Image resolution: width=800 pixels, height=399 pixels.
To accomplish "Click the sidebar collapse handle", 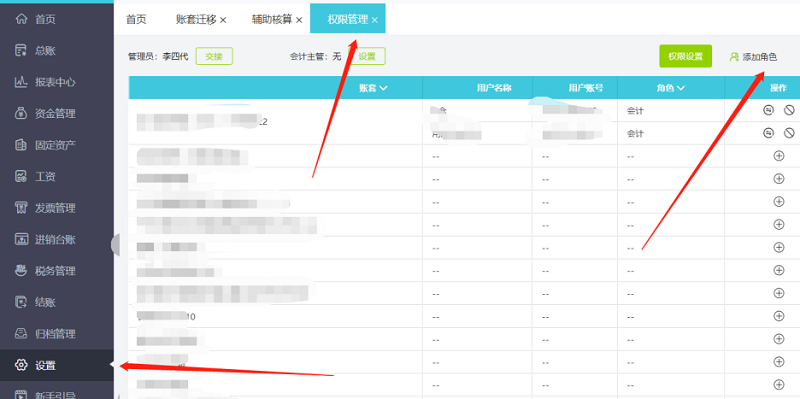I will [x=116, y=245].
